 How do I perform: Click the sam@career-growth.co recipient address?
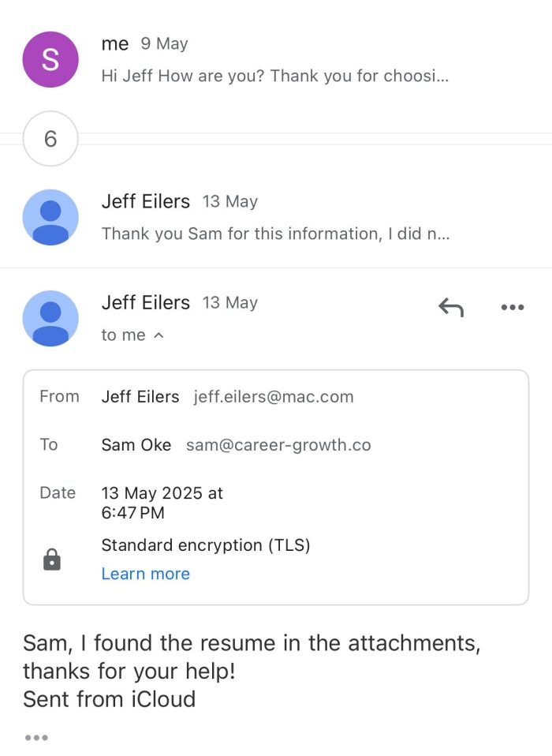click(x=278, y=445)
